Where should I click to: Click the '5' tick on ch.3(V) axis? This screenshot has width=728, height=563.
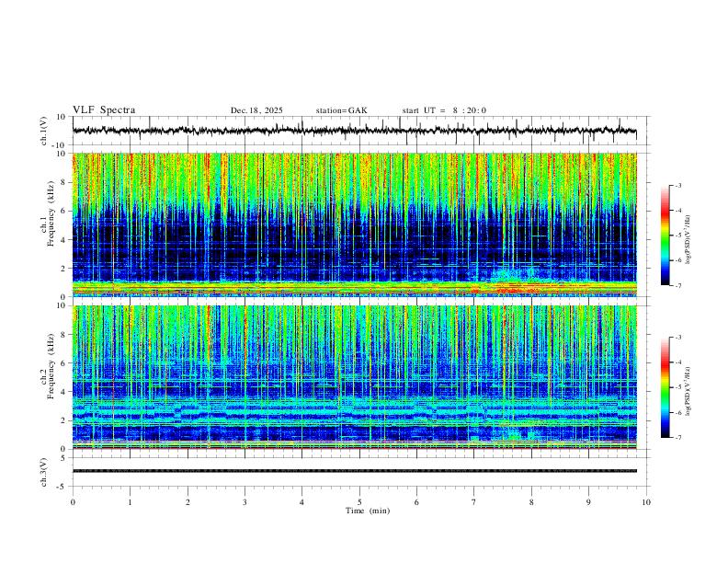[63, 458]
